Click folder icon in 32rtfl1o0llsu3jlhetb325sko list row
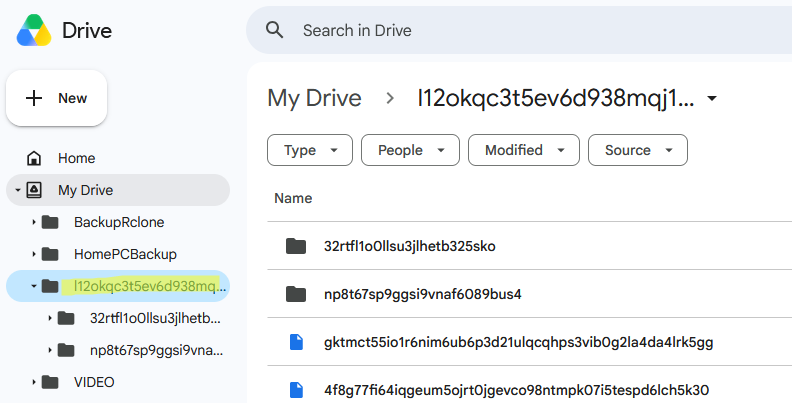Viewport: 792px width, 403px height. [x=296, y=246]
